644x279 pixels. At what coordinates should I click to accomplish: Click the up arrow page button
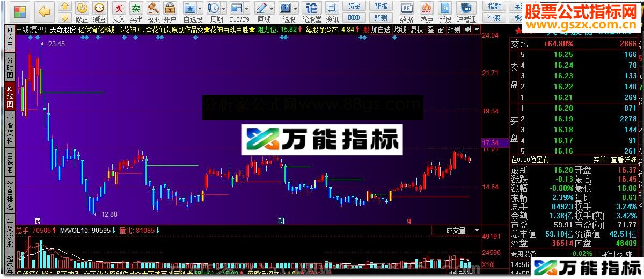tap(64, 6)
